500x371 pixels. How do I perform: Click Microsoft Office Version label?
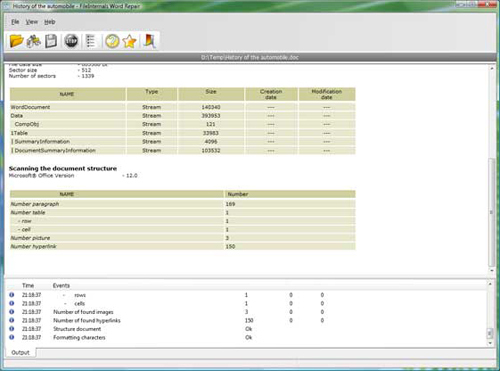point(41,175)
